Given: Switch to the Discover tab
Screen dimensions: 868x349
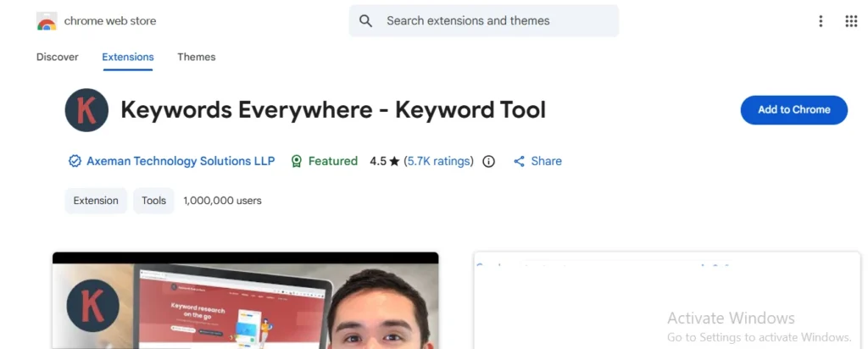Looking at the screenshot, I should 58,57.
